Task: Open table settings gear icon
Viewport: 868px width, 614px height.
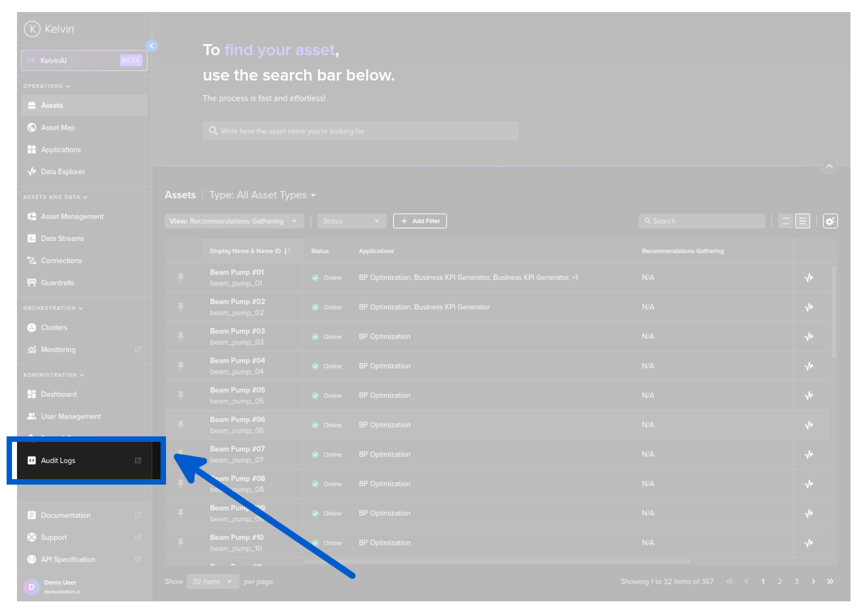Action: (x=830, y=221)
